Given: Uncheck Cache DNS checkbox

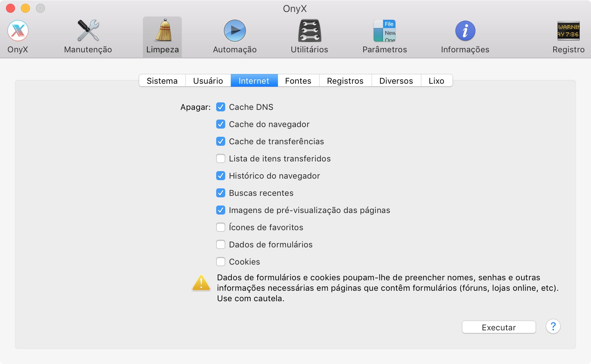Looking at the screenshot, I should click(x=221, y=107).
